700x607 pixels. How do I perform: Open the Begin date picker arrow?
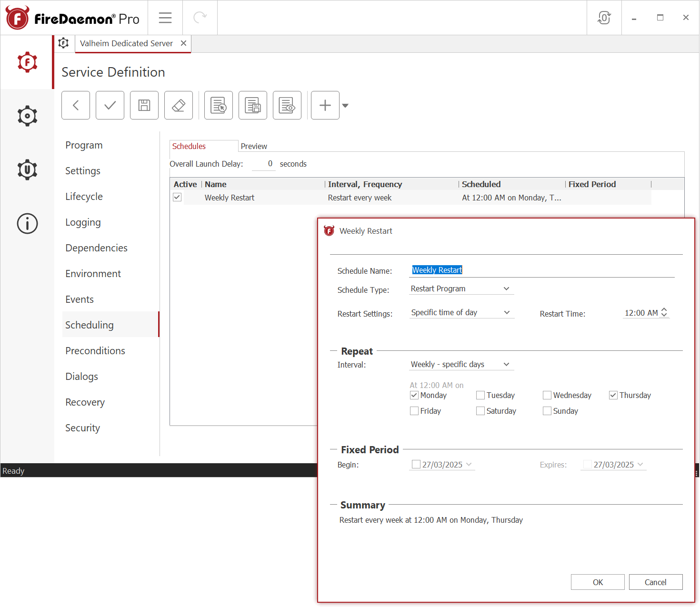pyautogui.click(x=469, y=465)
